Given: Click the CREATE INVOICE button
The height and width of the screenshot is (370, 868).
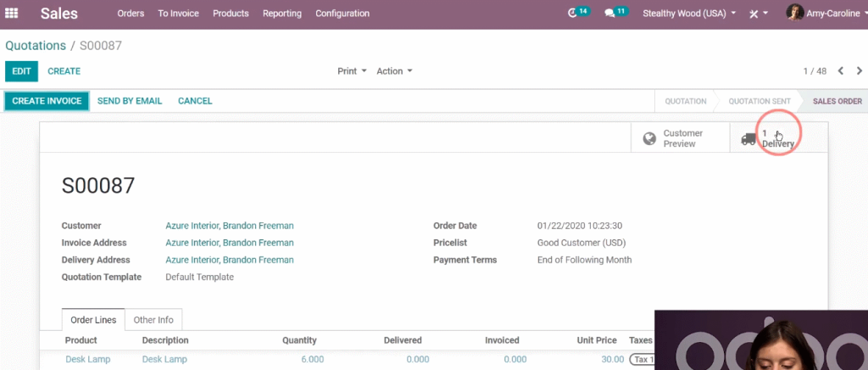Looking at the screenshot, I should (47, 101).
